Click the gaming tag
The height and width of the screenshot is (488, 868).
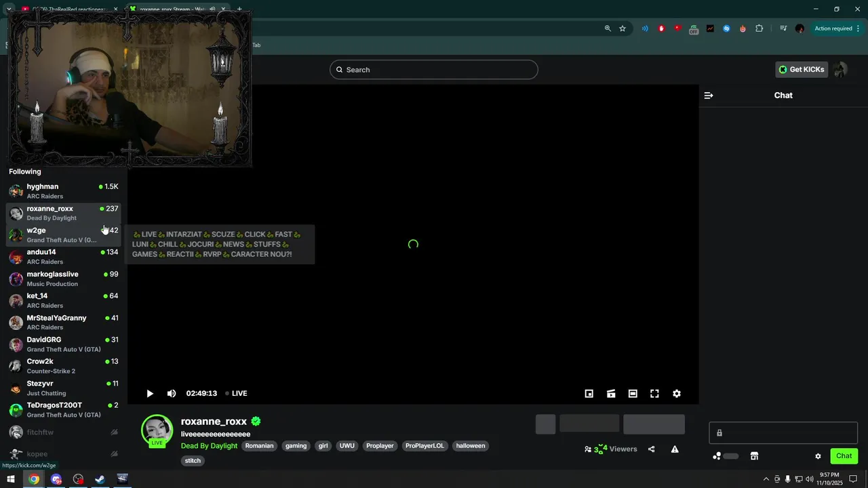point(296,446)
